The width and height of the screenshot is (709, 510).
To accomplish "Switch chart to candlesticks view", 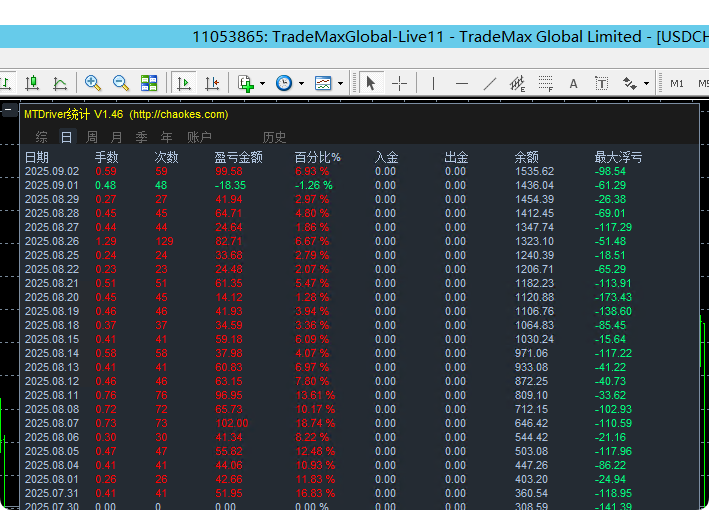I will tap(32, 83).
